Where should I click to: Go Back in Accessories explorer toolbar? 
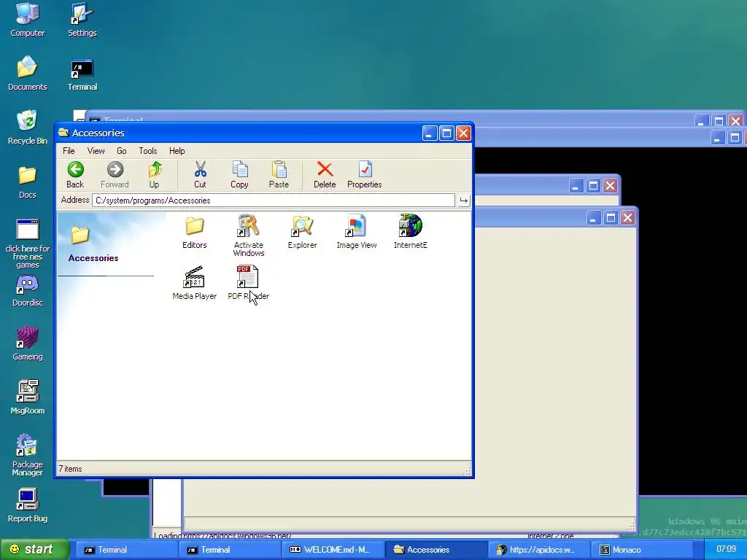[x=75, y=175]
